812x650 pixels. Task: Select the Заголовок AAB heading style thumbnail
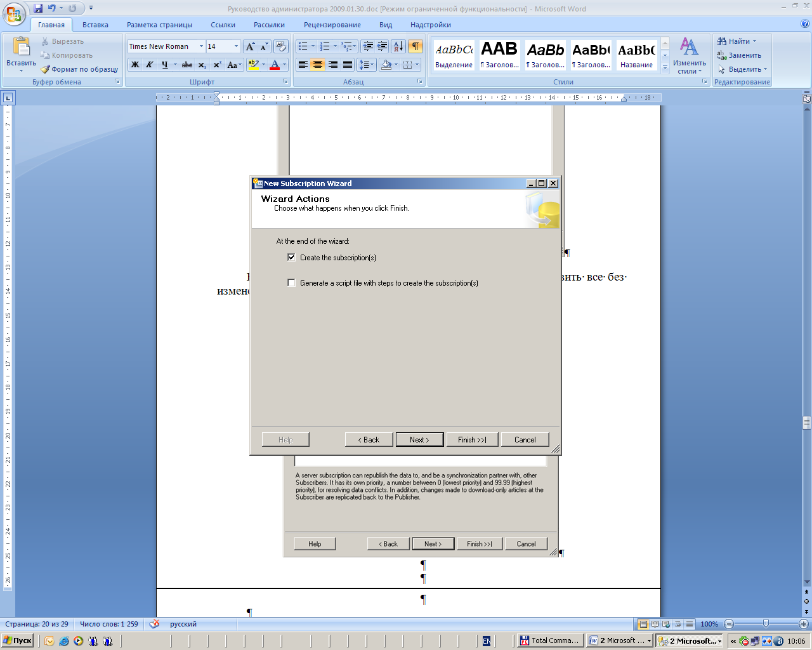pos(499,55)
